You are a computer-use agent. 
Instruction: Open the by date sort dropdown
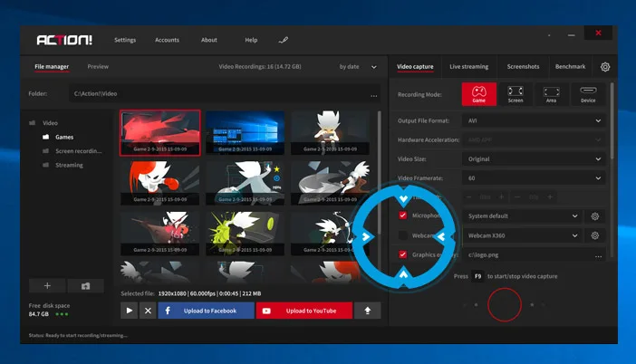pos(358,66)
